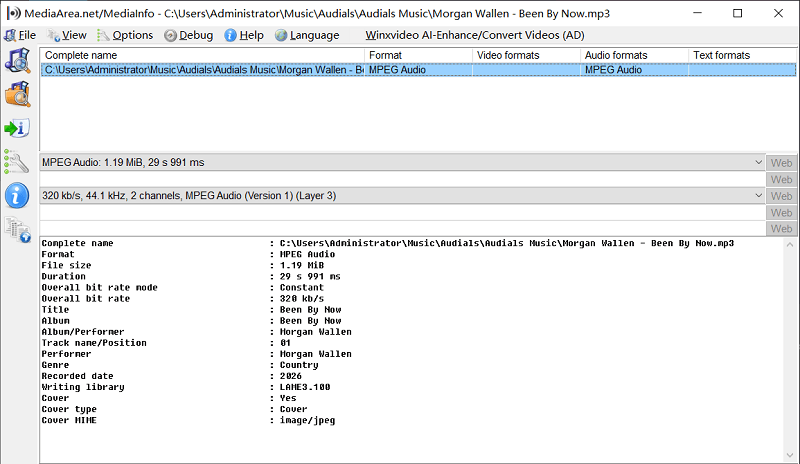The image size is (800, 464).
Task: Open the Language menu
Action: tap(307, 35)
